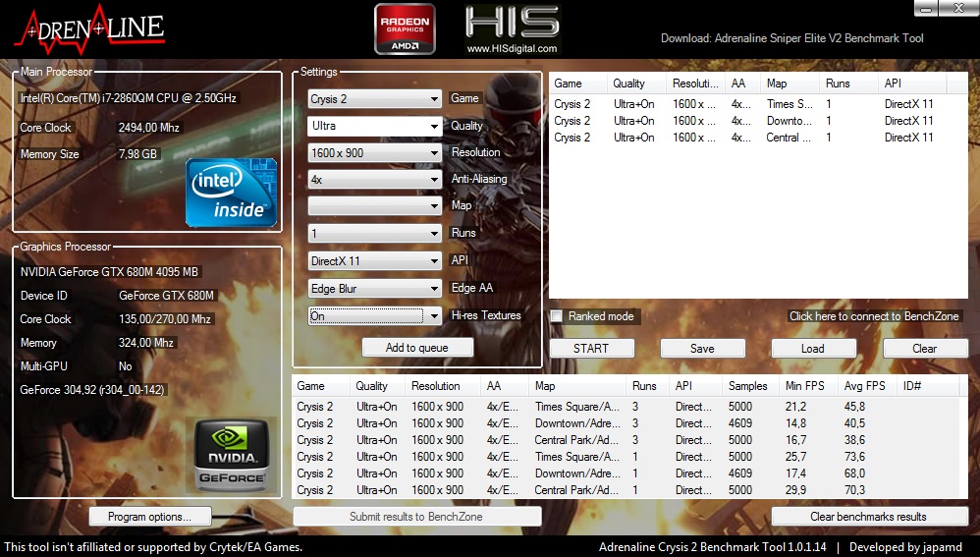Open the Anti-Aliasing dropdown showing 4x

pyautogui.click(x=374, y=180)
